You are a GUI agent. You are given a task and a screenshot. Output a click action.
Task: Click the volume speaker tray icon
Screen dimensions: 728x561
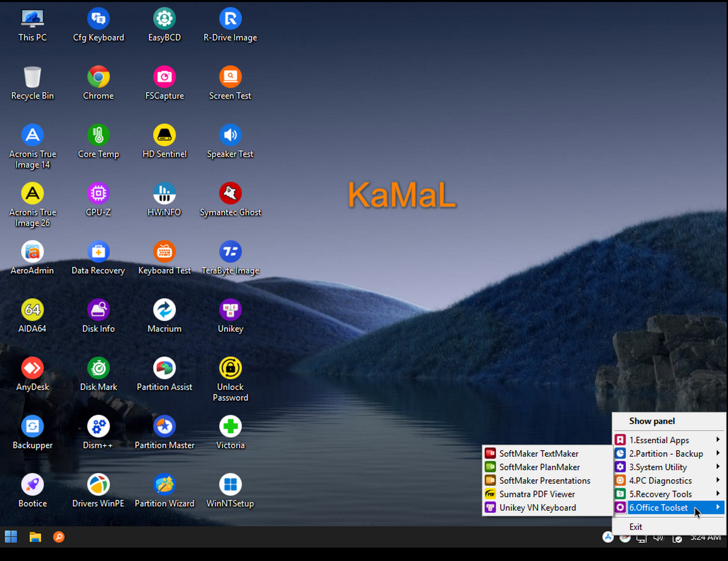pos(659,537)
